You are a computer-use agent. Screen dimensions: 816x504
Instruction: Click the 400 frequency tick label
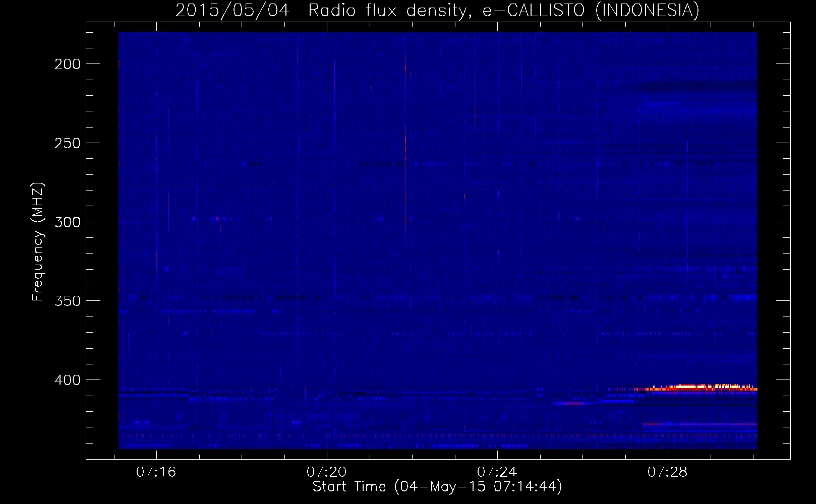click(68, 380)
